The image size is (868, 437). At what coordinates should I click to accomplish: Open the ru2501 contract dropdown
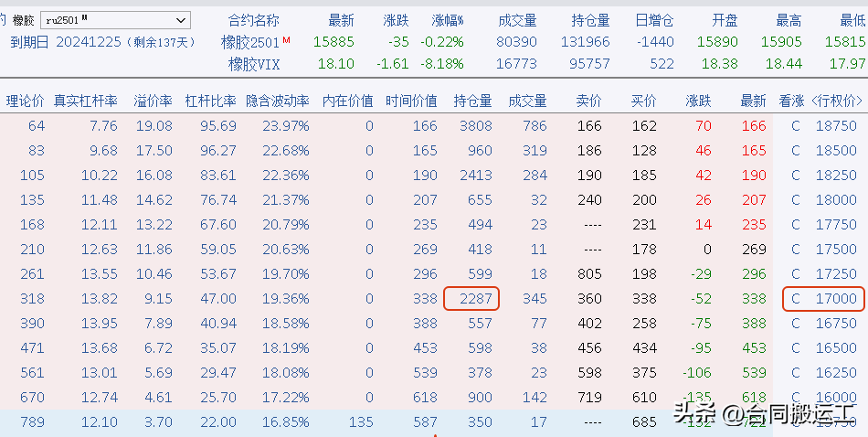pyautogui.click(x=116, y=20)
